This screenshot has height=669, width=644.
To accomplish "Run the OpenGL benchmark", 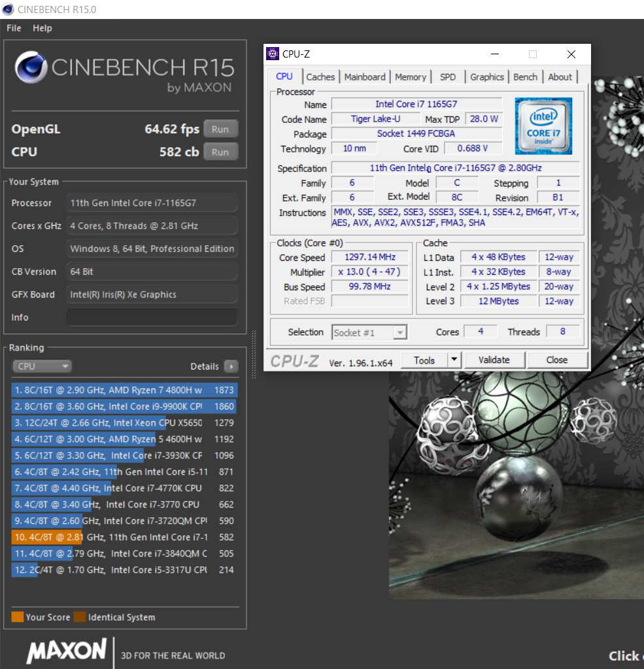I will click(220, 129).
